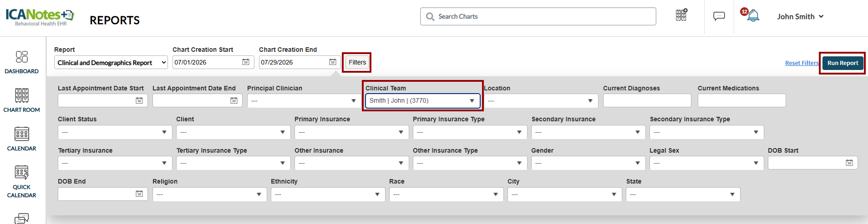Expand the Tertiary Insurance Type dropdown

[x=233, y=163]
